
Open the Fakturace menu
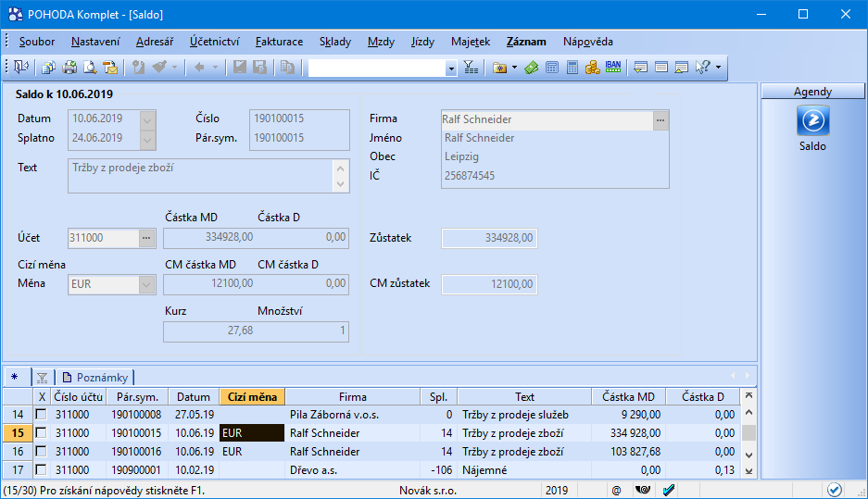click(280, 42)
